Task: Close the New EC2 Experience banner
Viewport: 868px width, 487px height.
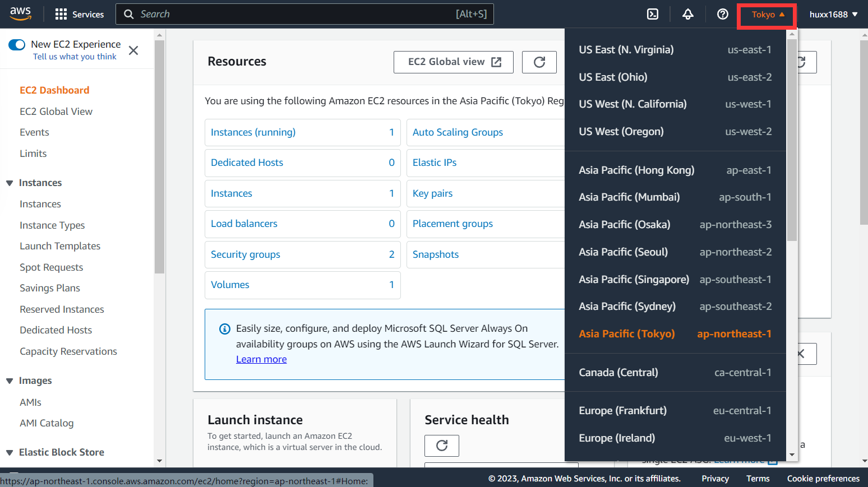Action: 133,50
